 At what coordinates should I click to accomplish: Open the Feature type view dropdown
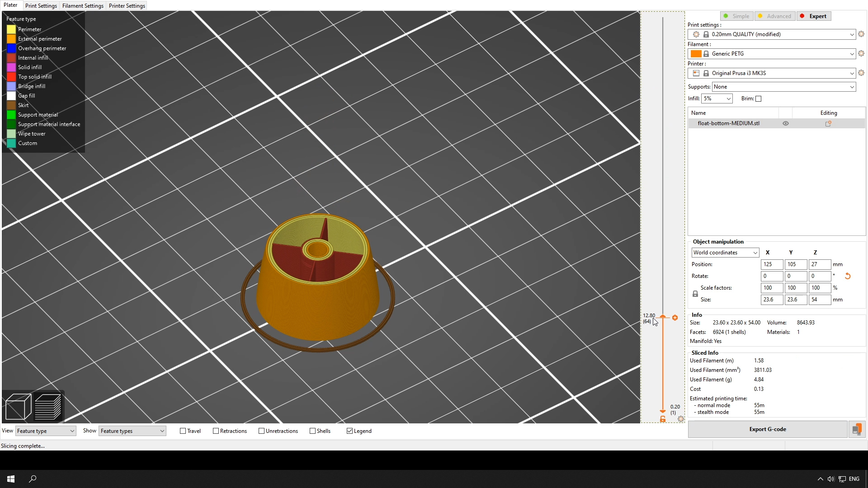(46, 431)
